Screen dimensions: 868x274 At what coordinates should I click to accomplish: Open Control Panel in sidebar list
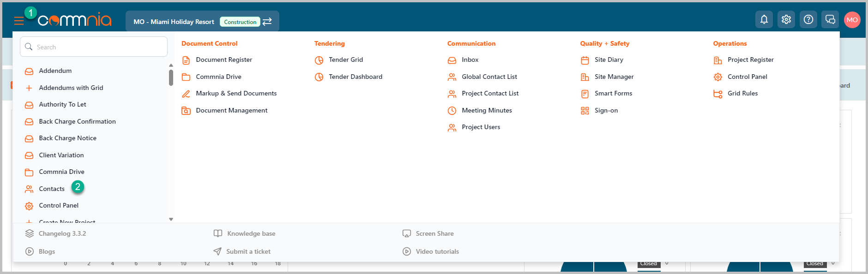coord(59,205)
